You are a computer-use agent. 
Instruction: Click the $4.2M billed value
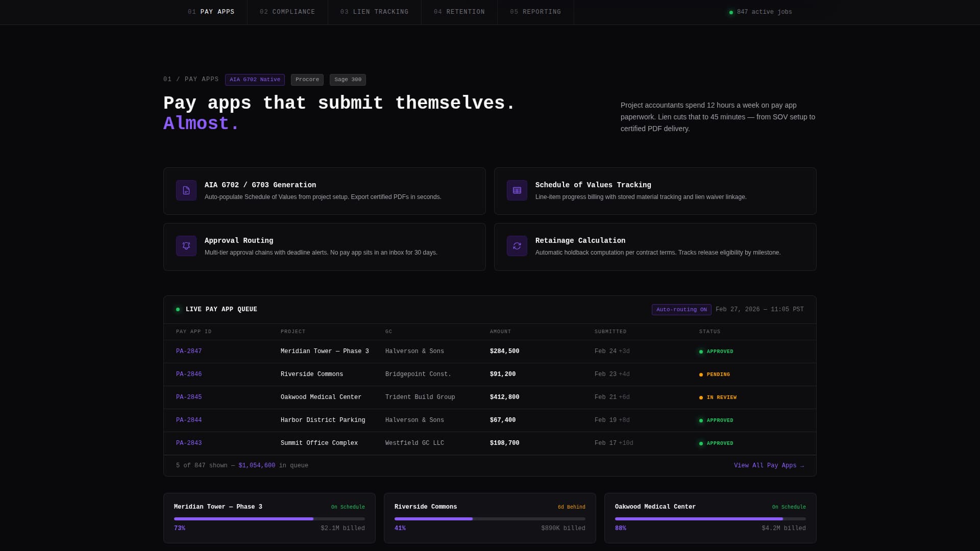click(x=784, y=529)
